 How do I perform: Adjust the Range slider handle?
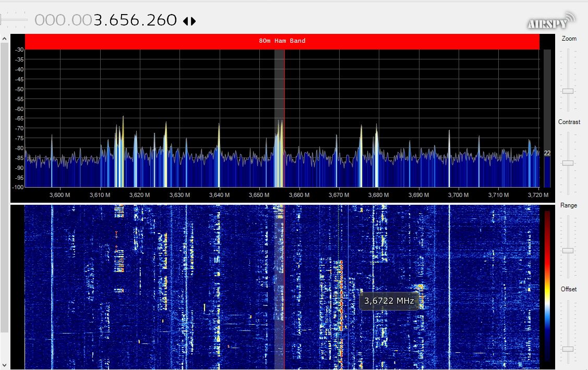pos(568,251)
